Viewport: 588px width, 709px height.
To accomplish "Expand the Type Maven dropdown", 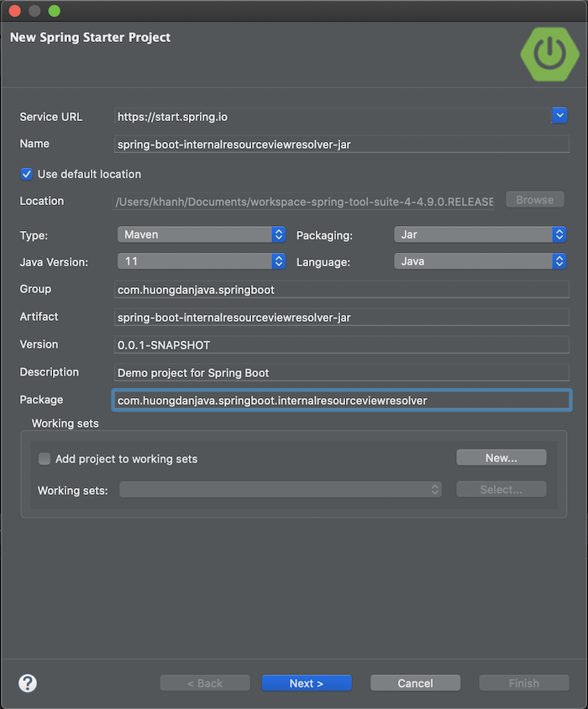I will (202, 234).
